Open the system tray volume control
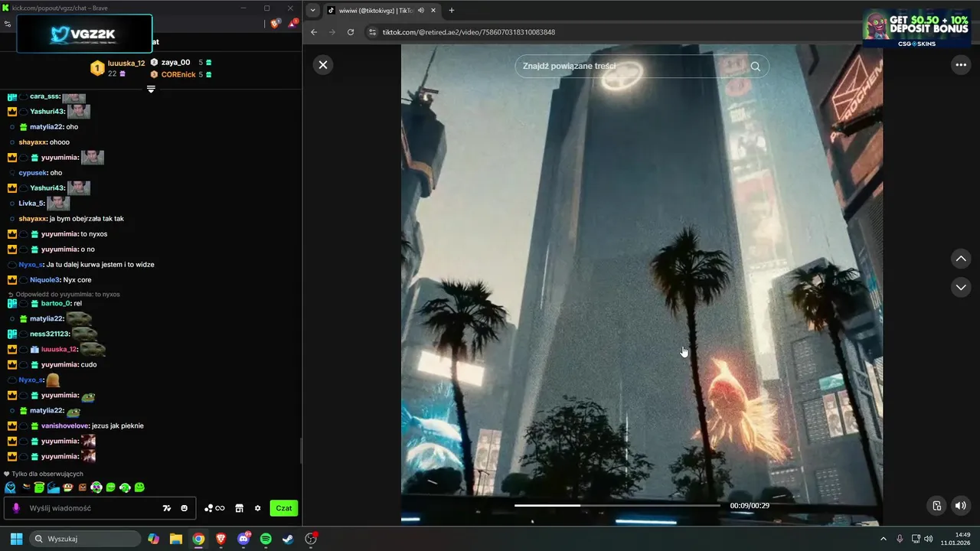 point(929,539)
